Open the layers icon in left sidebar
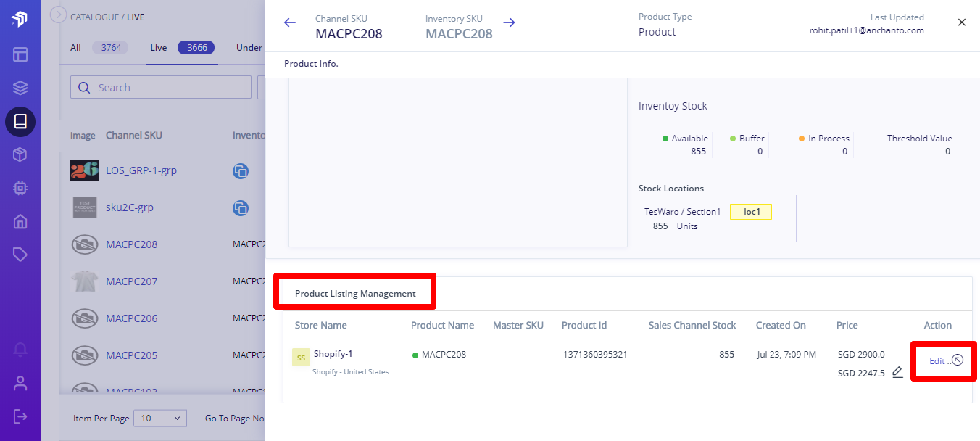The width and height of the screenshot is (980, 441). point(20,88)
